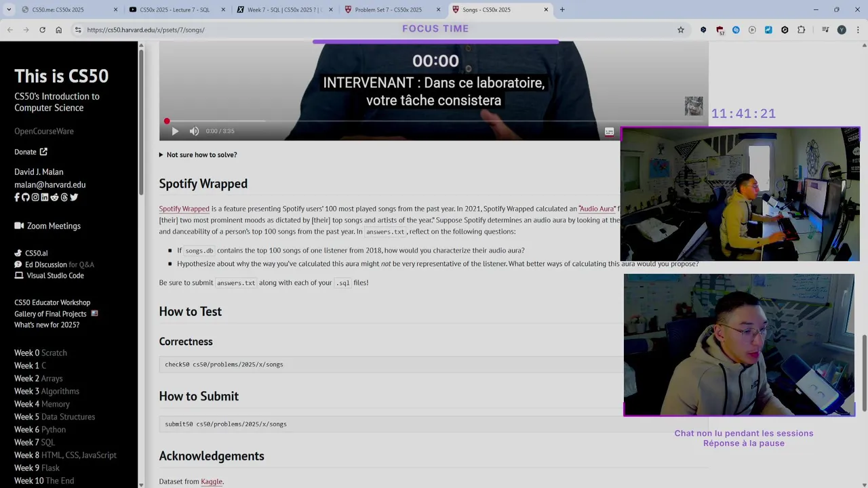Open the Chrome tab search dropdown

(x=9, y=9)
